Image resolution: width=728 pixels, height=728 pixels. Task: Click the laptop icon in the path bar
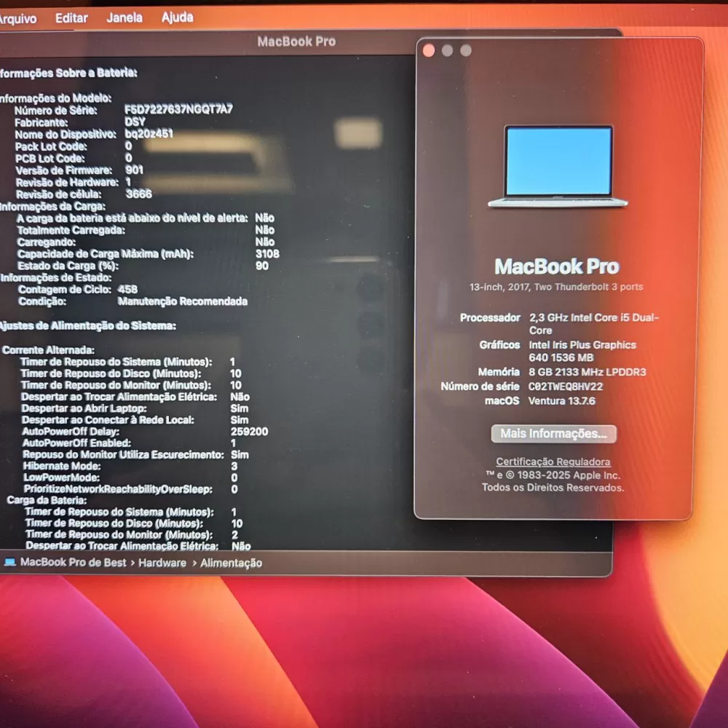[9, 562]
